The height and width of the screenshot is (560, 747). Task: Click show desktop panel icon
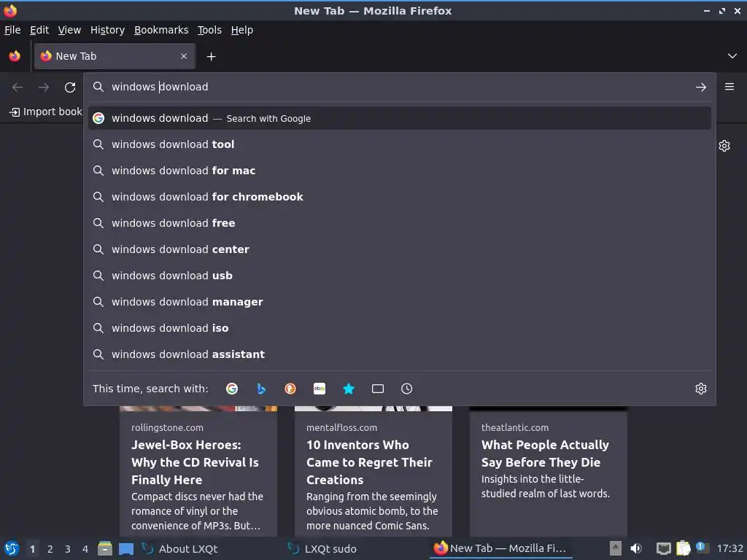[x=126, y=548]
